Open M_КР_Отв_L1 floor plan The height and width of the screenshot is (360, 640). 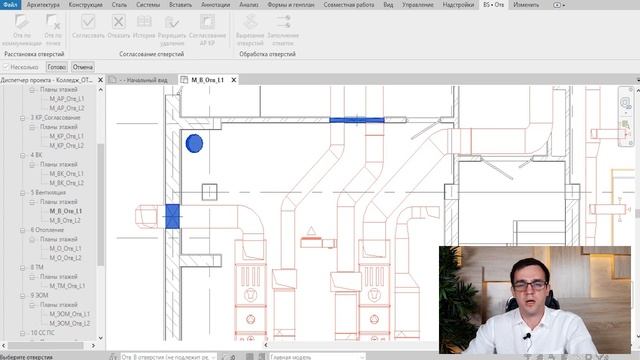[x=67, y=136]
